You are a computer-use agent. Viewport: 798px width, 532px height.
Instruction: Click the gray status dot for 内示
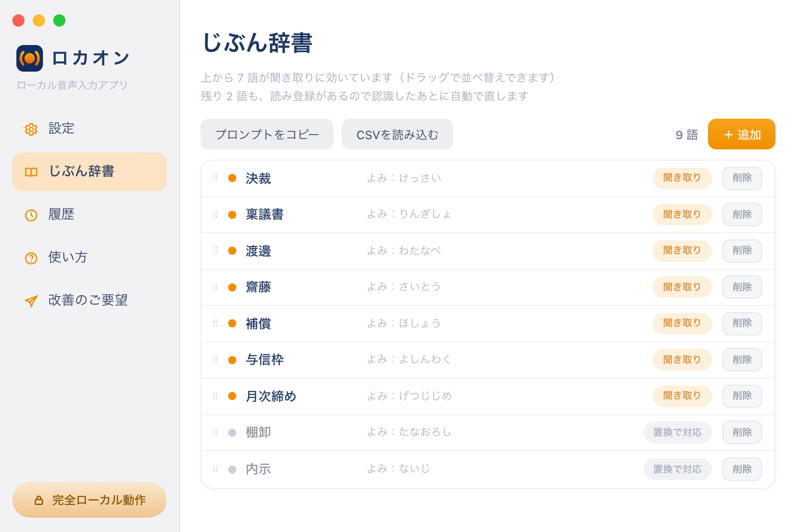232,470
